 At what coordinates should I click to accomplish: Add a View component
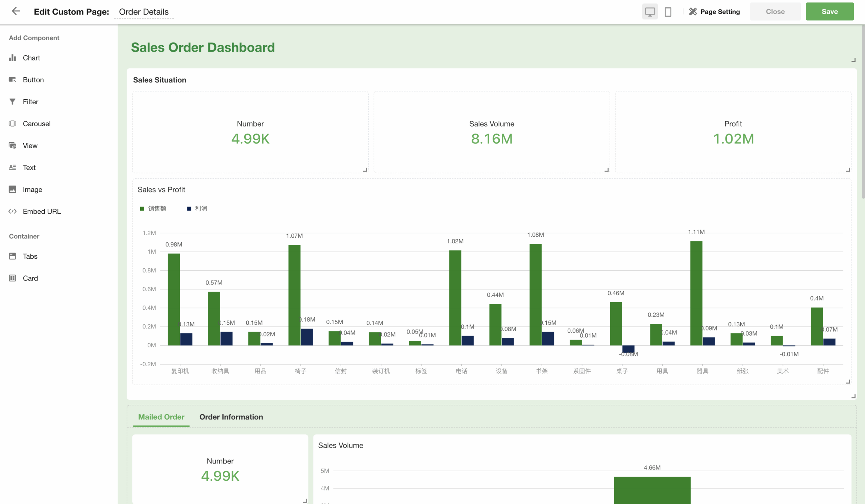30,145
